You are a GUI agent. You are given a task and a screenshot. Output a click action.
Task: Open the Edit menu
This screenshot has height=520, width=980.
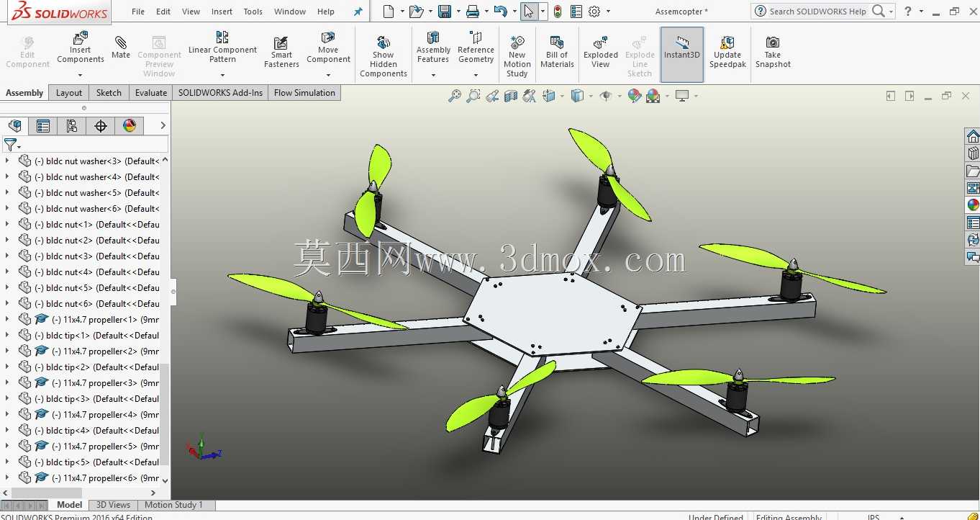click(x=163, y=12)
